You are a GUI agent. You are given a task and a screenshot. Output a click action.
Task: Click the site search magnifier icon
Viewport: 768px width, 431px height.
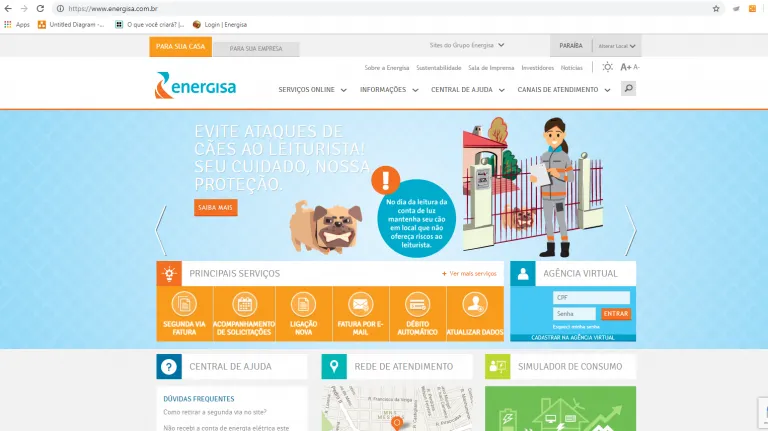(628, 89)
